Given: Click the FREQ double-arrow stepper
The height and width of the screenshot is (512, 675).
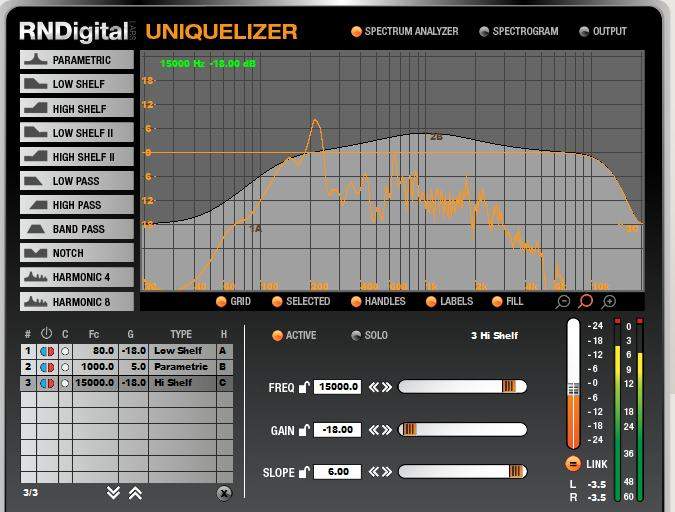Looking at the screenshot, I should pyautogui.click(x=379, y=387).
